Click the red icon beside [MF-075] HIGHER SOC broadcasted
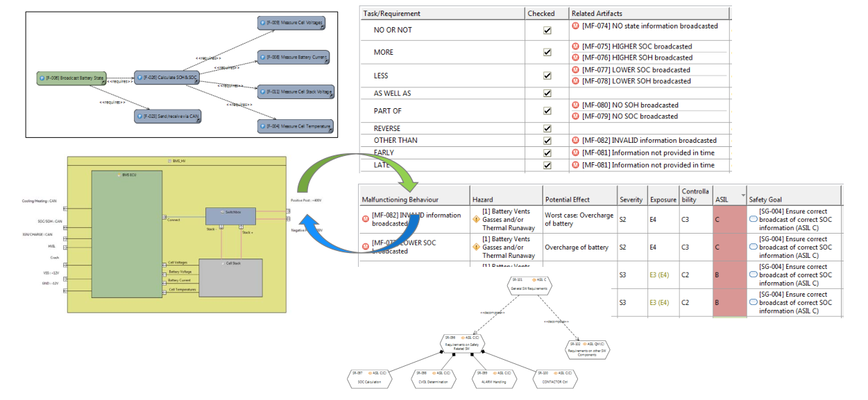The height and width of the screenshot is (400, 868). 575,46
